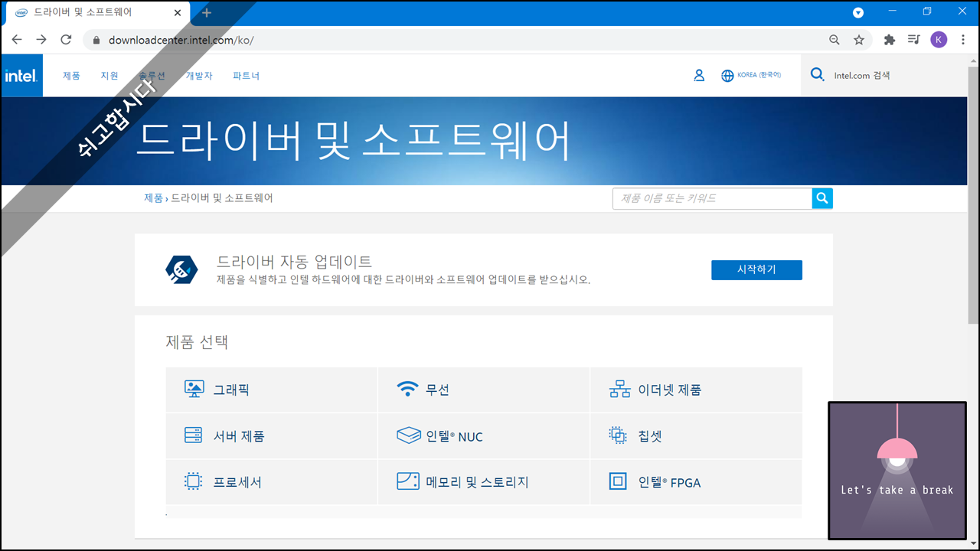Click the 시작하기 button
Screen dimensions: 980x551
(x=756, y=269)
